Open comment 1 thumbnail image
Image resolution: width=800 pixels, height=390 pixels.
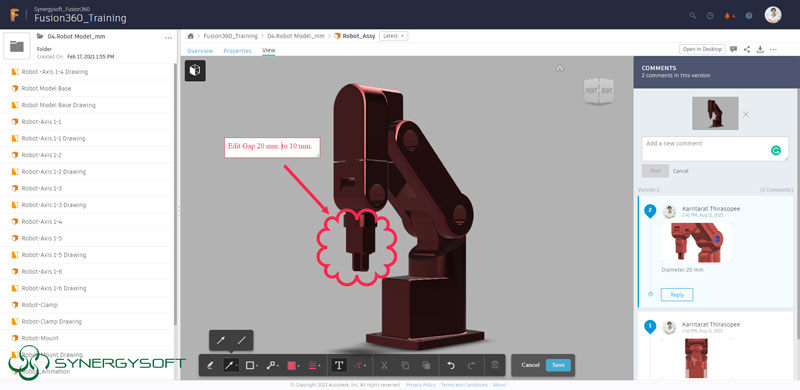[x=695, y=359]
